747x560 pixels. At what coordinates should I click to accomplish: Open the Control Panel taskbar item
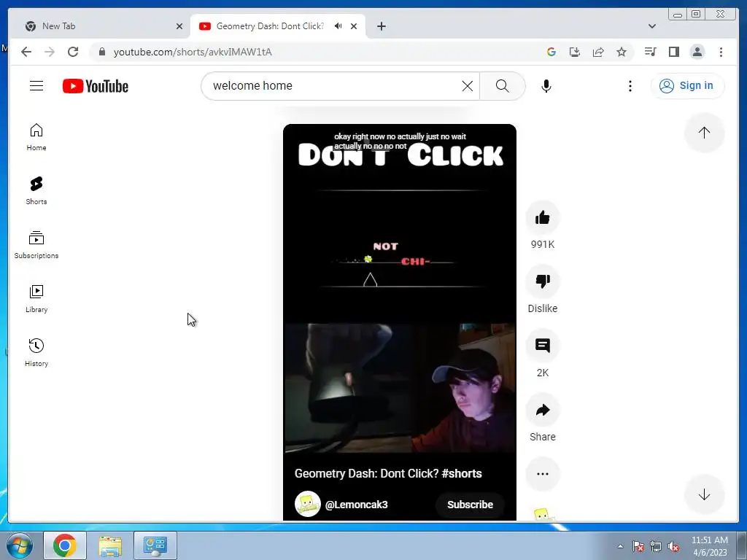[155, 545]
